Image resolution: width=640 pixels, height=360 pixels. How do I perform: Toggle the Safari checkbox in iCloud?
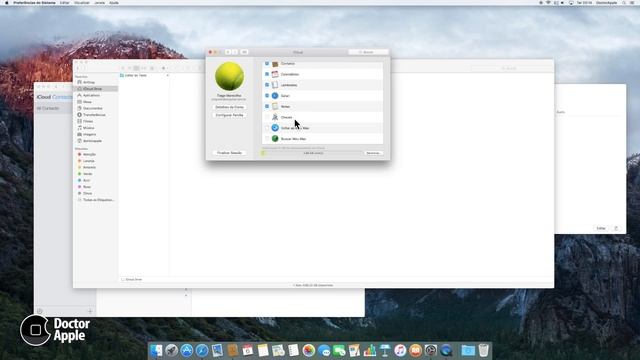tap(267, 96)
